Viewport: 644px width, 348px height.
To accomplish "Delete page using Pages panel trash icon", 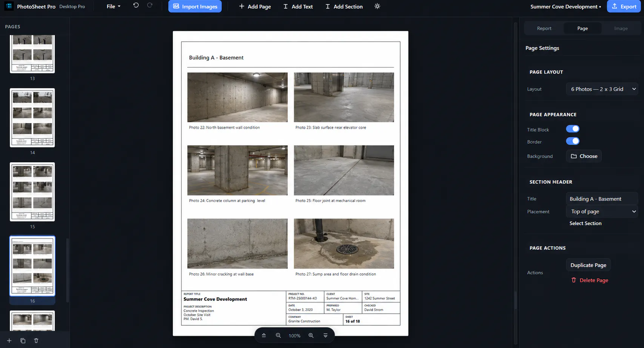I will pyautogui.click(x=36, y=340).
